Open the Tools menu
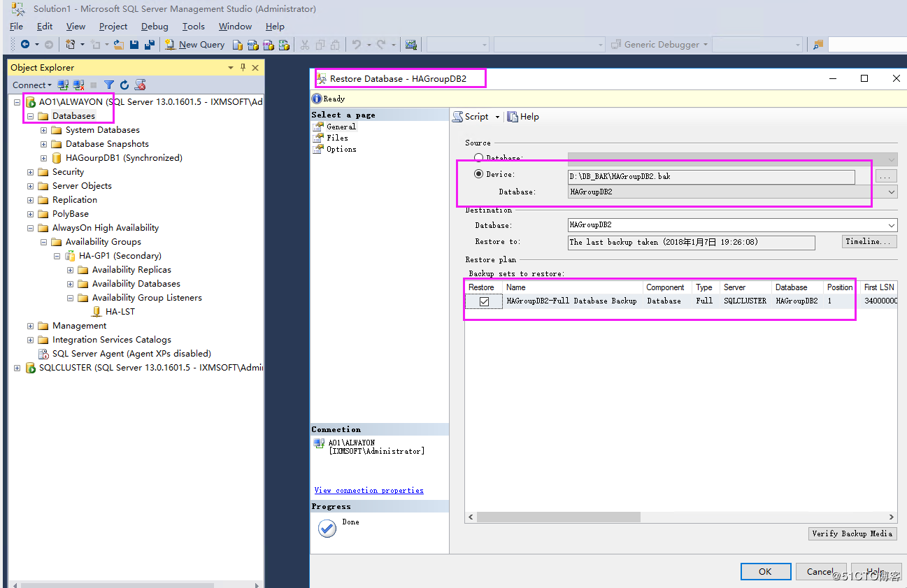This screenshot has width=907, height=588. coord(193,26)
